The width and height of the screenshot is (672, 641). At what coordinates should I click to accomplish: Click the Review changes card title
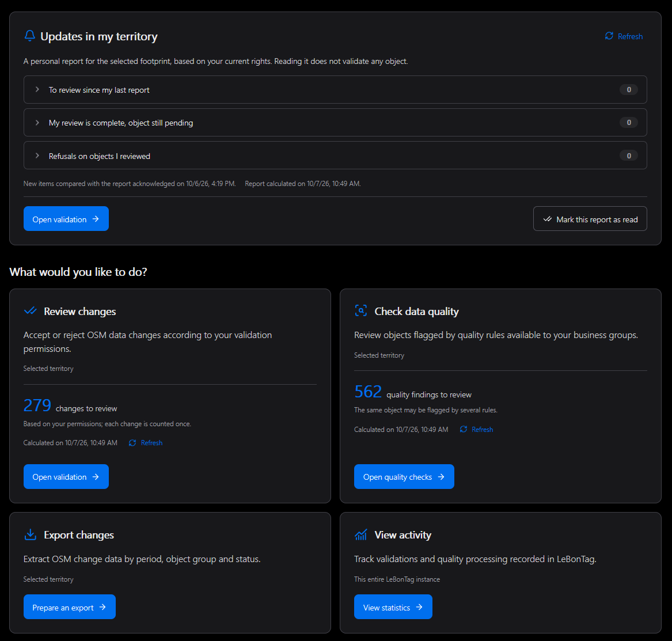(79, 311)
